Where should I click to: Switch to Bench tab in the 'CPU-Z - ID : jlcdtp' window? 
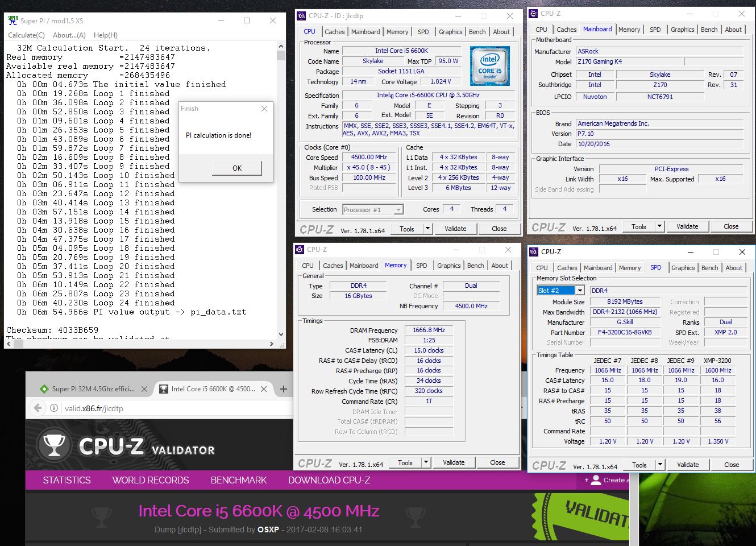477,32
